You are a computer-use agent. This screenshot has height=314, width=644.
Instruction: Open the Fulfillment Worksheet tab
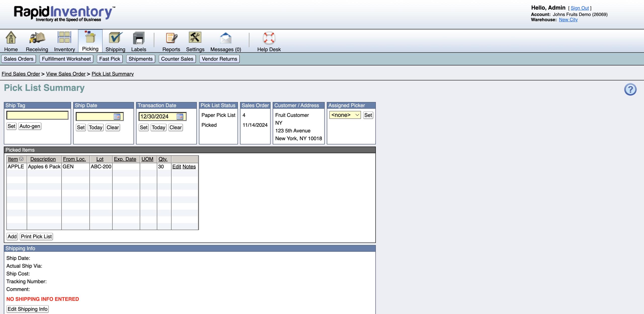click(x=66, y=59)
